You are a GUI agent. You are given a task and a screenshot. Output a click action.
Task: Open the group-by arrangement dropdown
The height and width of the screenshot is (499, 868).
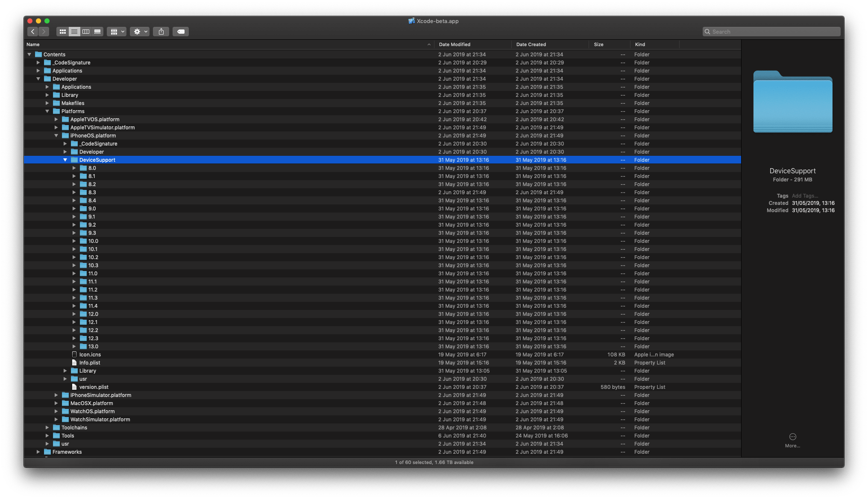pos(117,32)
